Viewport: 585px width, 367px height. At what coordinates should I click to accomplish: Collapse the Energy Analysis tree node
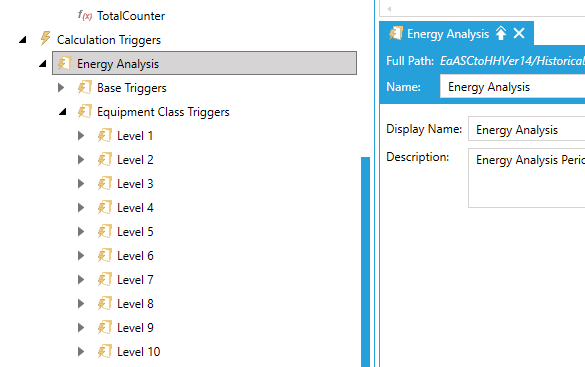click(43, 64)
